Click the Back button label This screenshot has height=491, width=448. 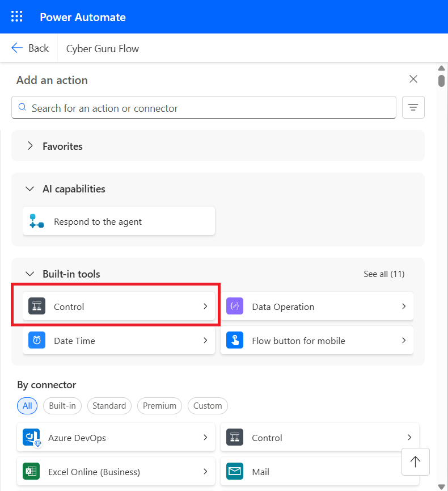point(39,48)
